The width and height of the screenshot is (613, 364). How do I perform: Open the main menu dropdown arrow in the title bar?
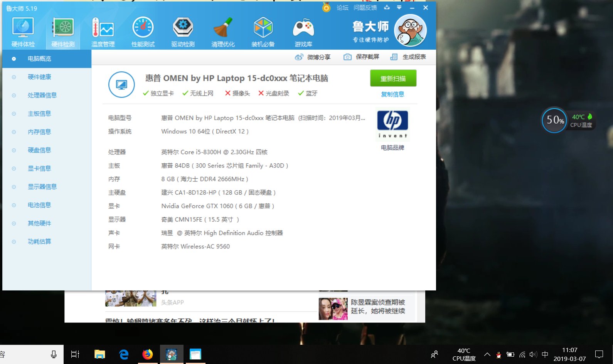tap(399, 8)
